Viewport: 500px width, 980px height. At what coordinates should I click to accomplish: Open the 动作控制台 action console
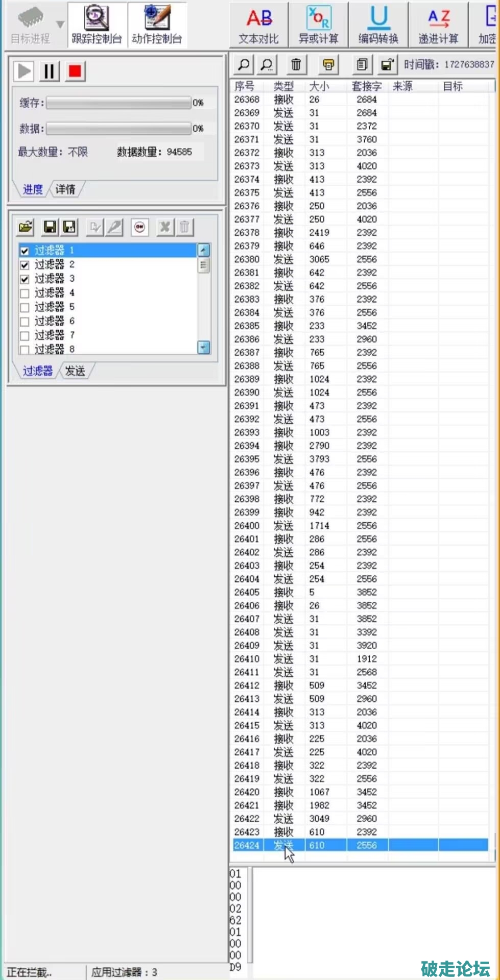click(x=157, y=25)
